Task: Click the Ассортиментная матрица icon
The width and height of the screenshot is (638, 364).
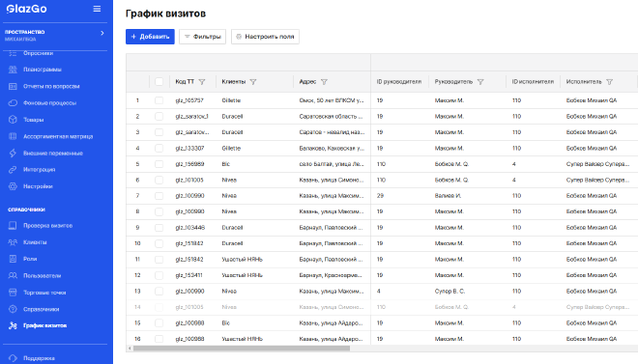Action: pyautogui.click(x=13, y=136)
